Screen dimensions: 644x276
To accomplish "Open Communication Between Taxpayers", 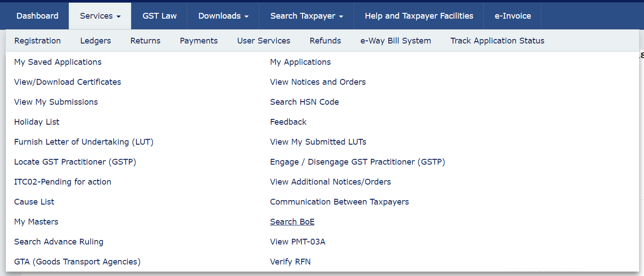I will [339, 202].
